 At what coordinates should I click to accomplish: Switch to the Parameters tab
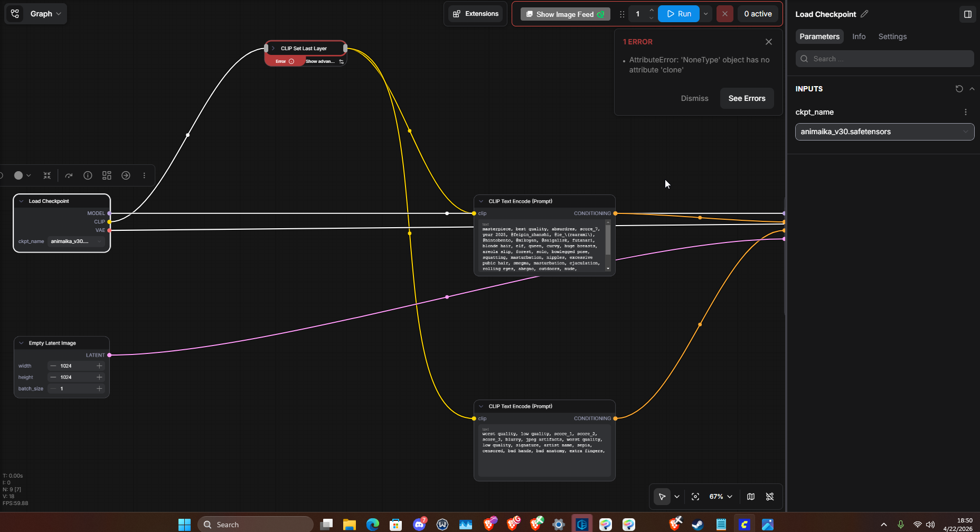tap(819, 36)
